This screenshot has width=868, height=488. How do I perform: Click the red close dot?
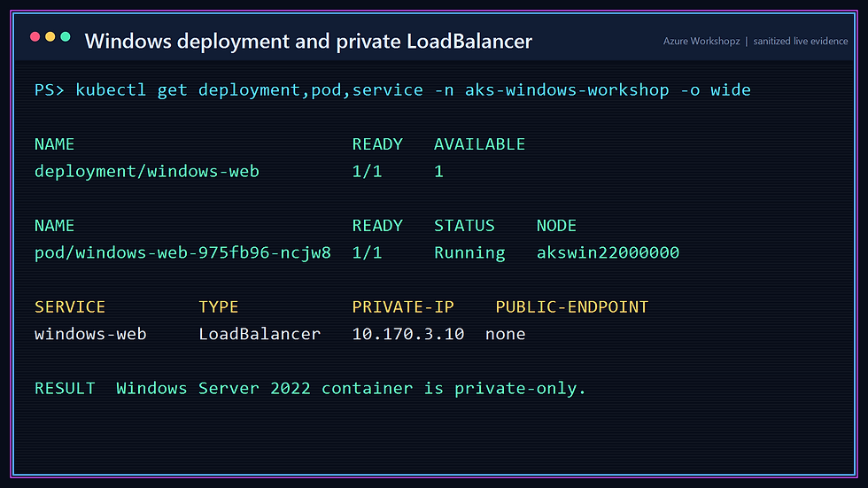[35, 37]
